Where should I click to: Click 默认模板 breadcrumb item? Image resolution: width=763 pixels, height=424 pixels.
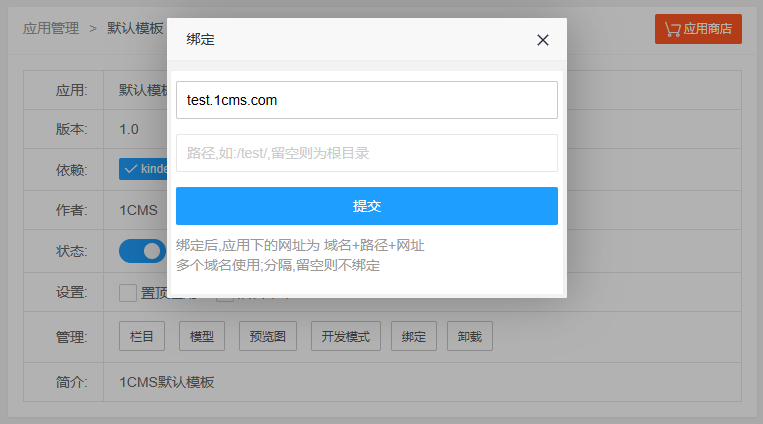135,29
